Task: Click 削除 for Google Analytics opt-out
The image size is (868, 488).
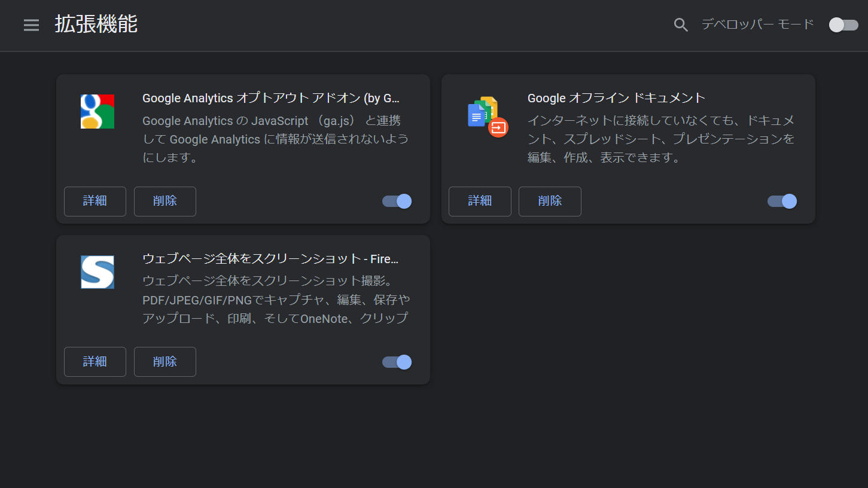Action: click(x=165, y=201)
